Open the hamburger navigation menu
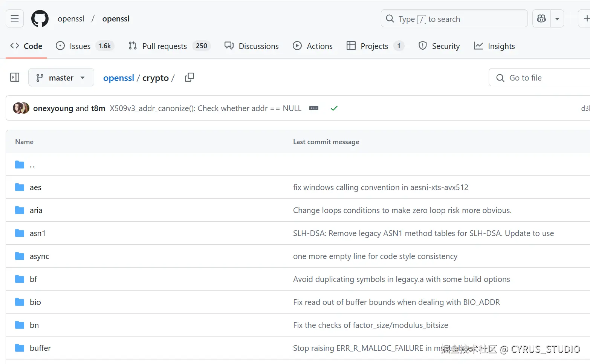This screenshot has height=364, width=590. click(x=15, y=18)
